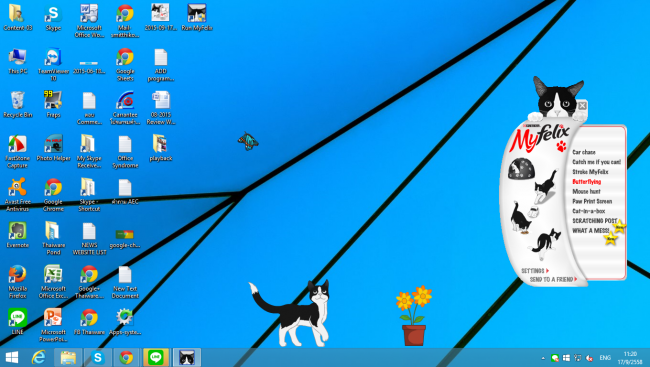The width and height of the screenshot is (650, 367).
Task: Open Fraps desktop shortcut
Action: (x=53, y=105)
